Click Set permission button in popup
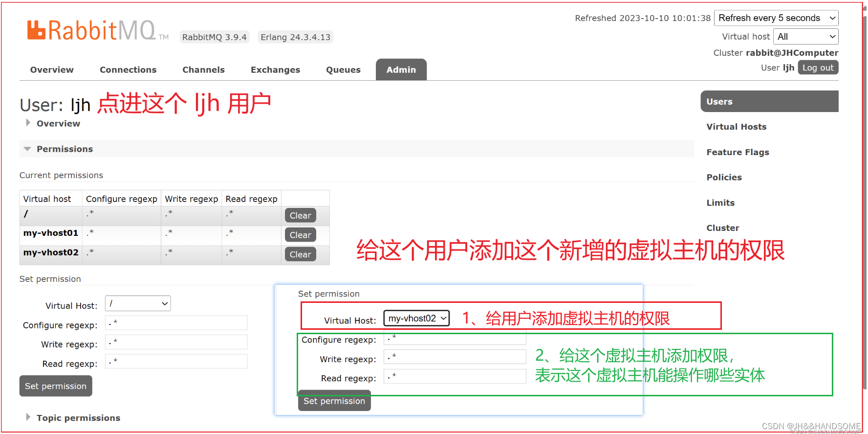The width and height of the screenshot is (868, 434). tap(334, 401)
